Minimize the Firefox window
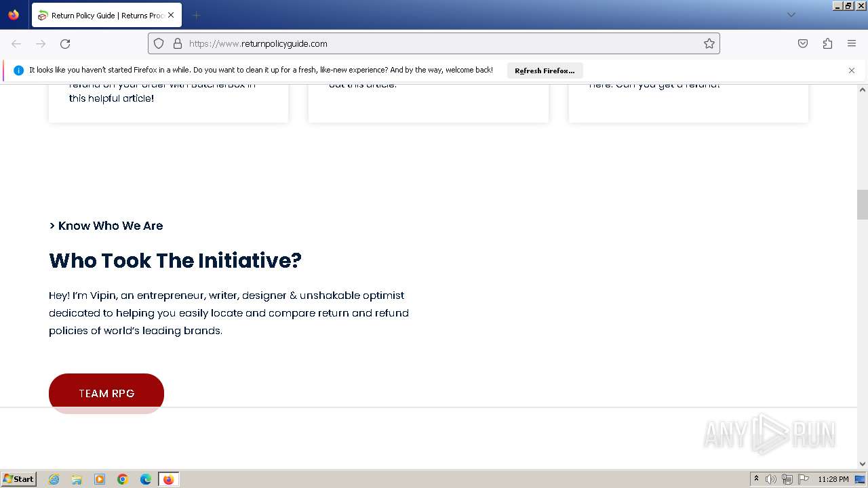 (x=837, y=5)
